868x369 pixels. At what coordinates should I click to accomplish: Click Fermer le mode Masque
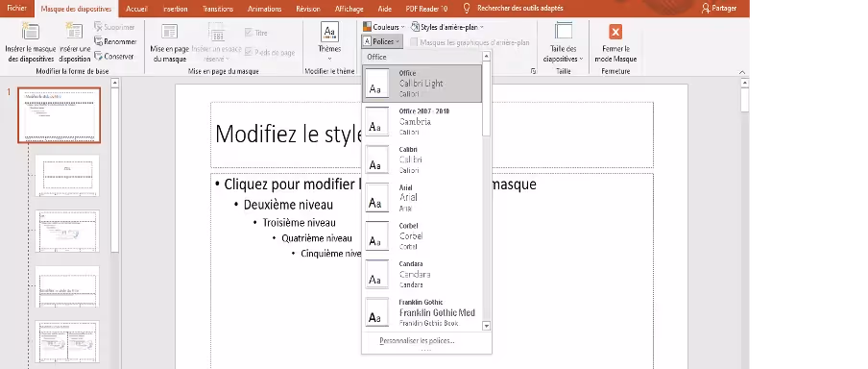615,43
